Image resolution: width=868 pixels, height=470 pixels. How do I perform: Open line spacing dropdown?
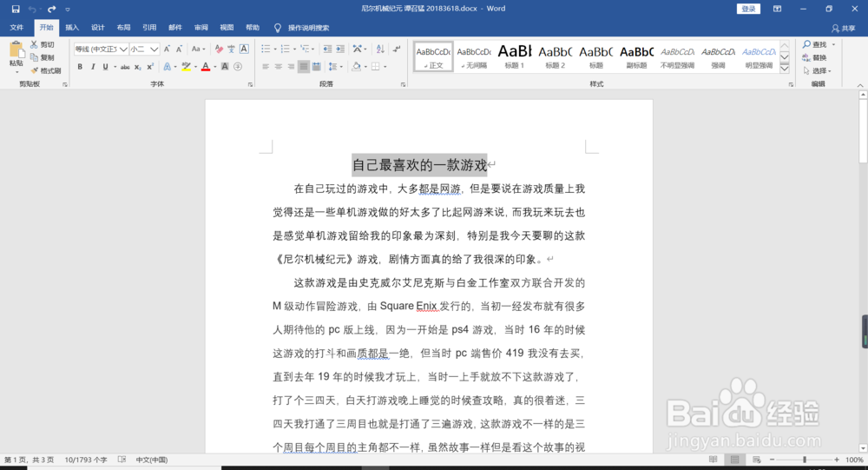click(x=341, y=67)
